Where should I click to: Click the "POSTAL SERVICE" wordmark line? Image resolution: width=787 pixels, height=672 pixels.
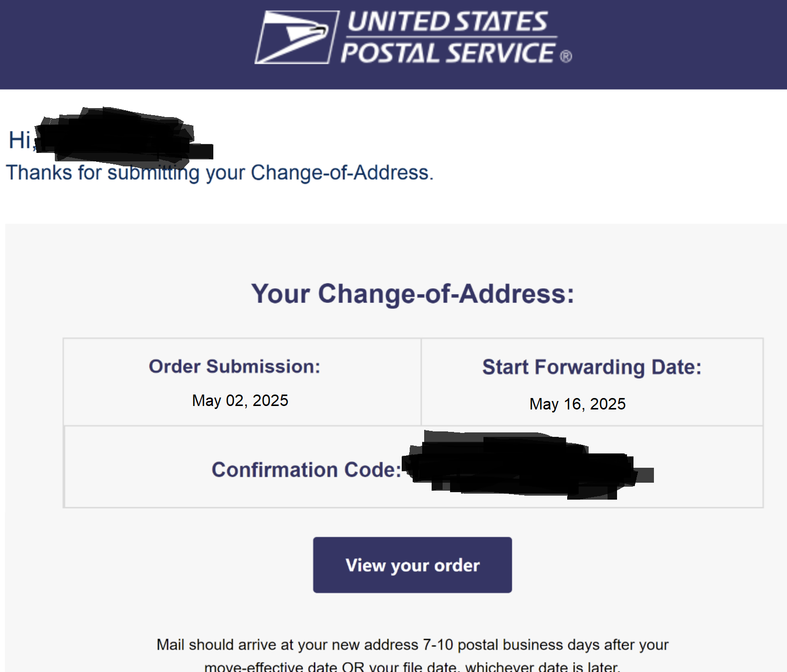[448, 53]
